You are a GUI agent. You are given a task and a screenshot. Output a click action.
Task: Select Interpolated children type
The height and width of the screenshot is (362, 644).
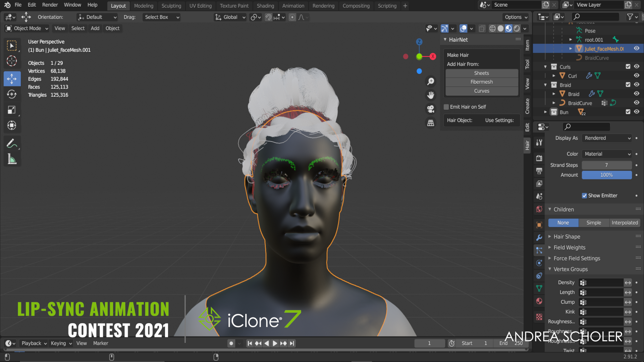(625, 223)
